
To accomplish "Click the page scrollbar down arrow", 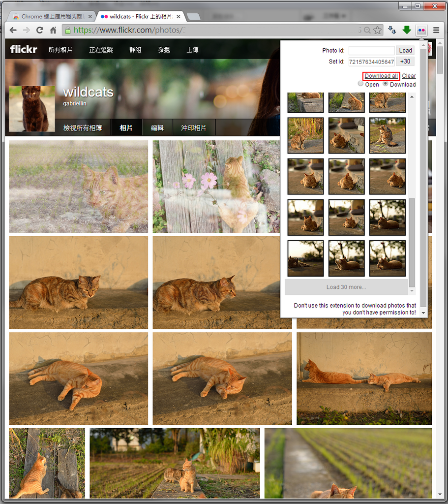I will [440, 494].
